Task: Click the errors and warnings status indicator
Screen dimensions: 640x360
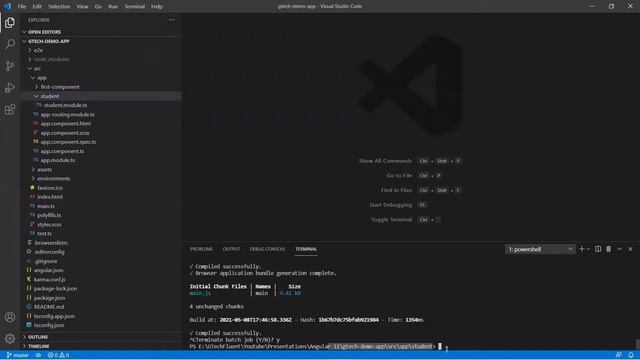Action: point(58,355)
